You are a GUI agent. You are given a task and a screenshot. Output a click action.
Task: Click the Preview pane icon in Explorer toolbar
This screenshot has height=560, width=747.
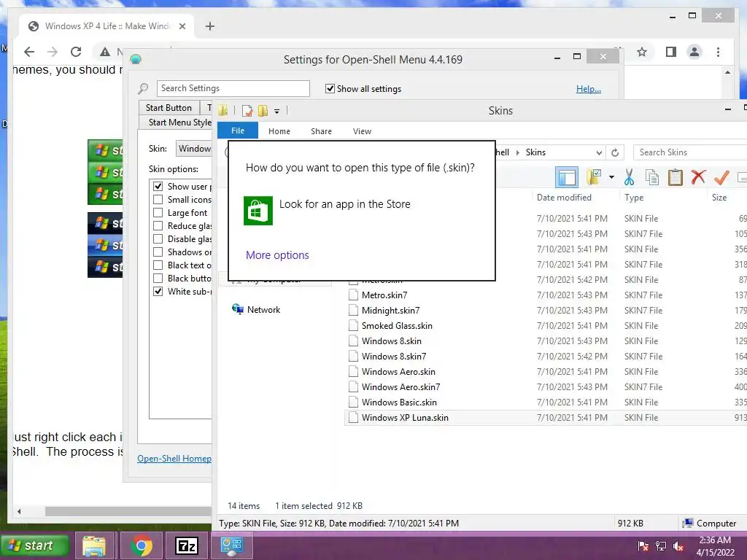click(x=566, y=178)
